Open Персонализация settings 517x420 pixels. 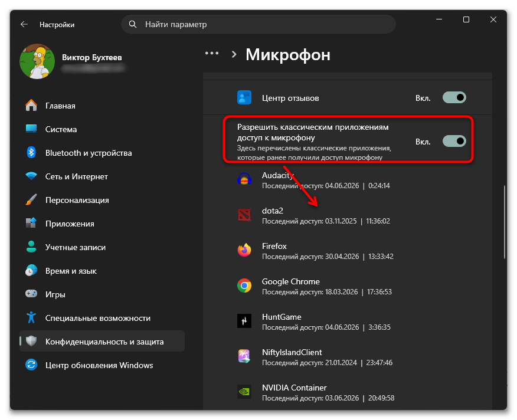[x=102, y=200]
